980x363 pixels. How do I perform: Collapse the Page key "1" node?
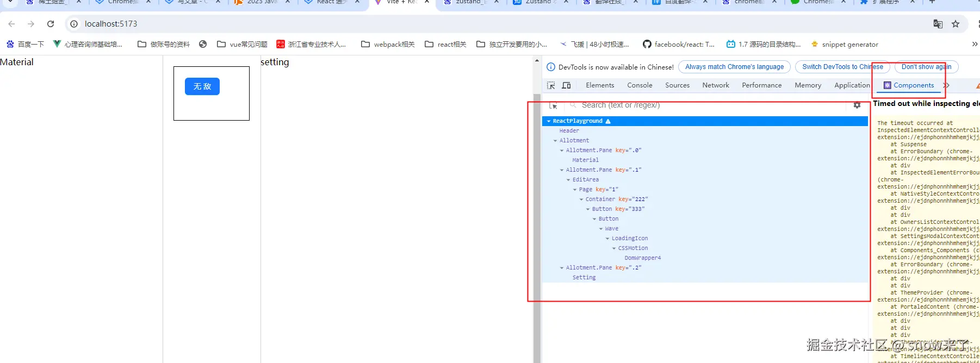coord(575,190)
